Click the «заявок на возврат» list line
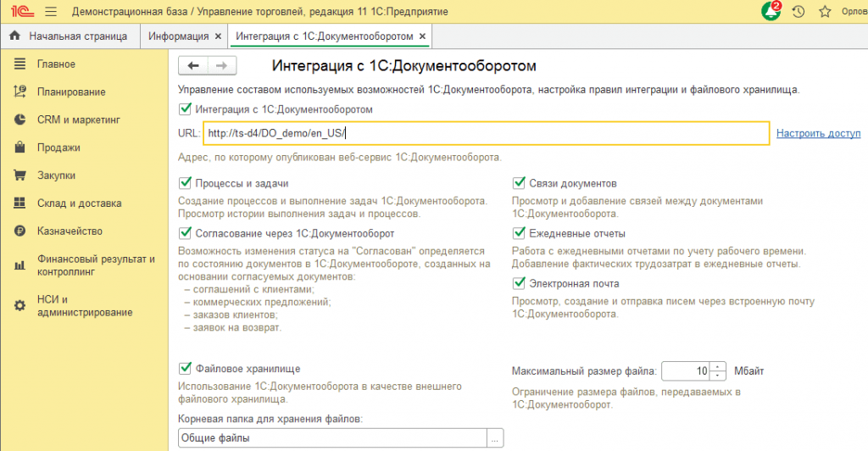 [x=233, y=327]
